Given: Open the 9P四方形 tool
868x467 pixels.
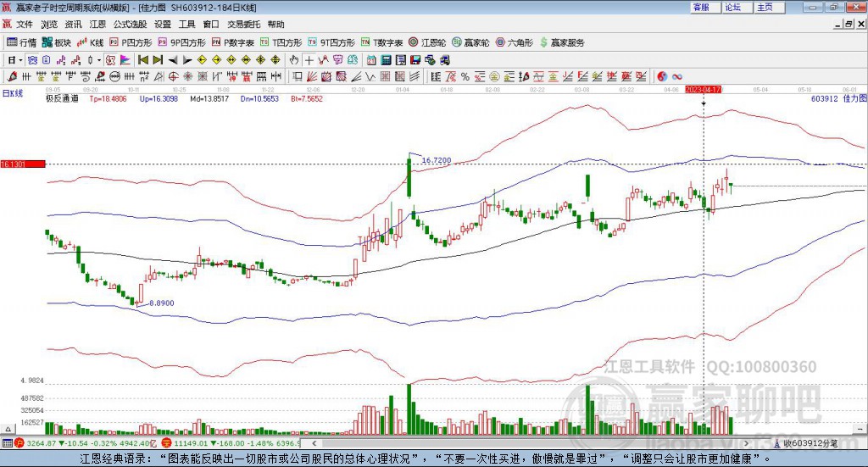Looking at the screenshot, I should [x=181, y=42].
